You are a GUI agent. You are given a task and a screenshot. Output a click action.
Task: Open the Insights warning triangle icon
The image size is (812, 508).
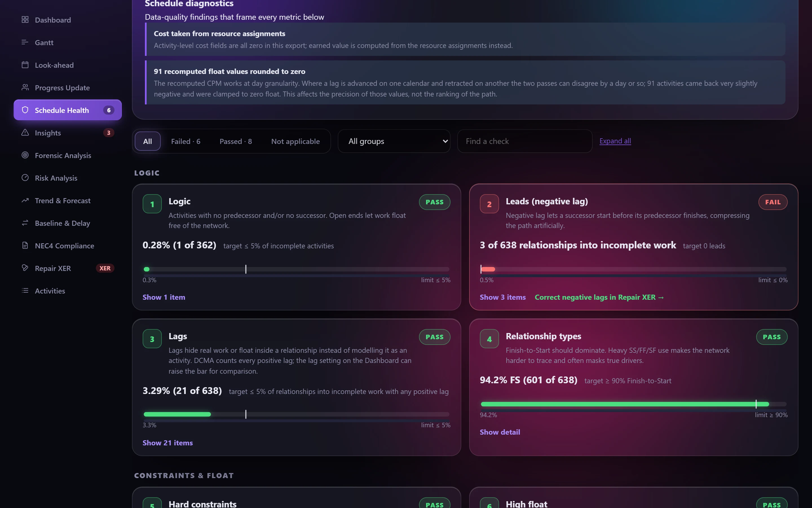pos(25,133)
